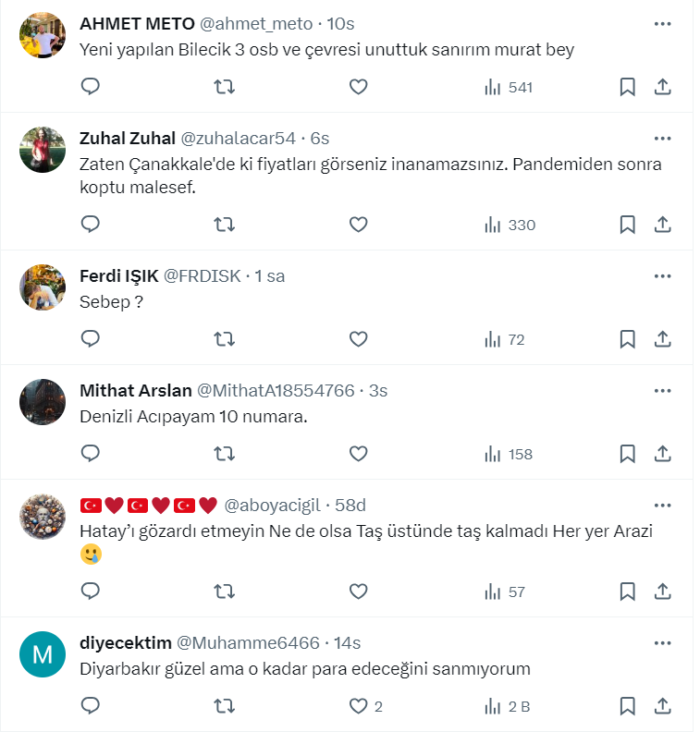This screenshot has width=700, height=732.
Task: Reply to Mithat Arslan's Denizli tweet
Action: [91, 454]
